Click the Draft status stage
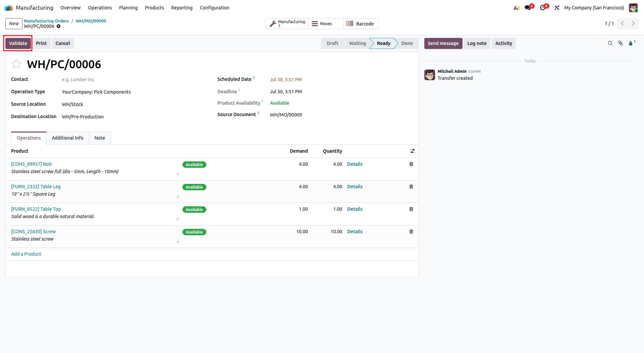 point(332,43)
